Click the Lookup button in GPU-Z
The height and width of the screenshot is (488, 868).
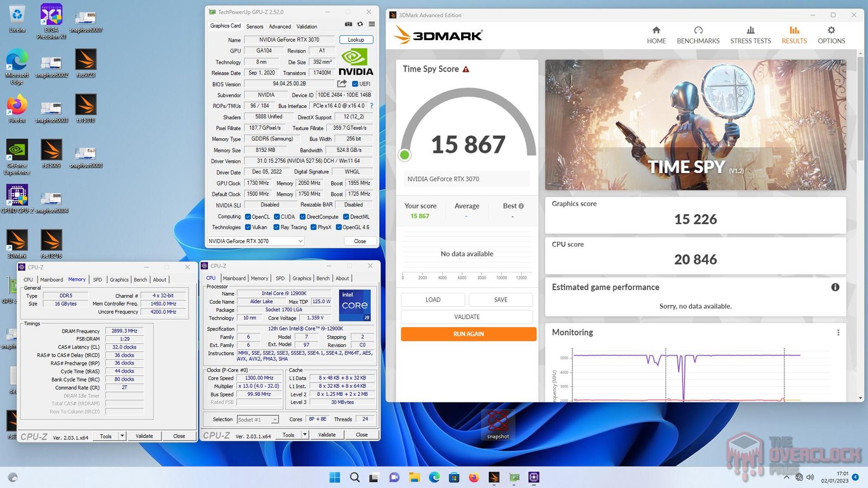point(356,40)
